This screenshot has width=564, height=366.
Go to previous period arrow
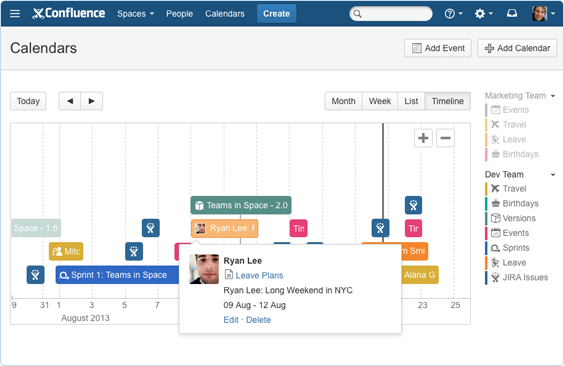70,101
